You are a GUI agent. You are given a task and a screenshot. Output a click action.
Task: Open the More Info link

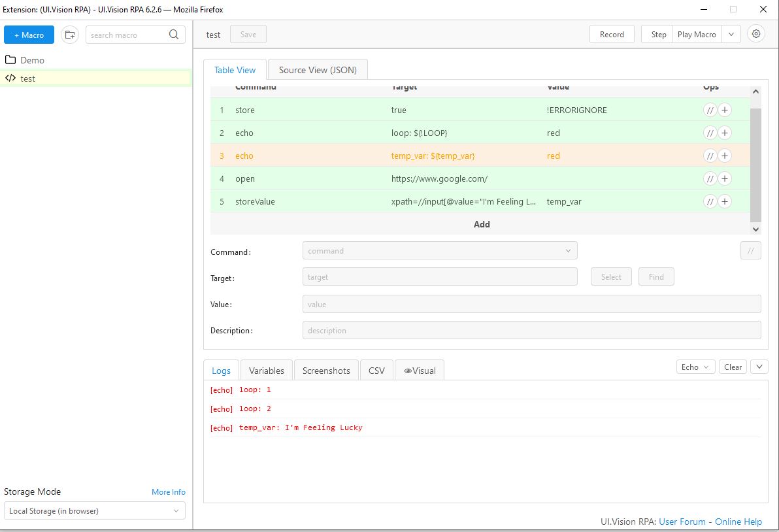[x=169, y=491]
